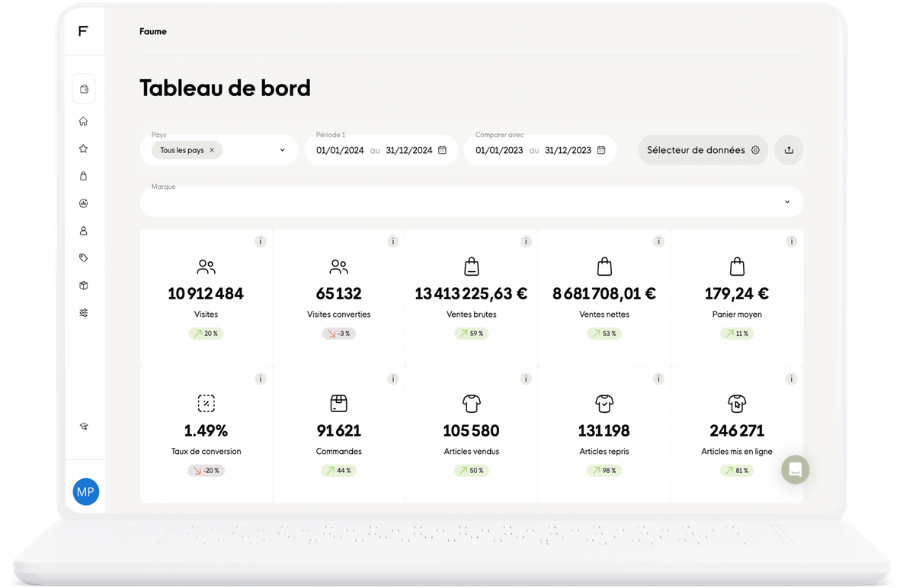Click the MP user avatar

pos(85,492)
